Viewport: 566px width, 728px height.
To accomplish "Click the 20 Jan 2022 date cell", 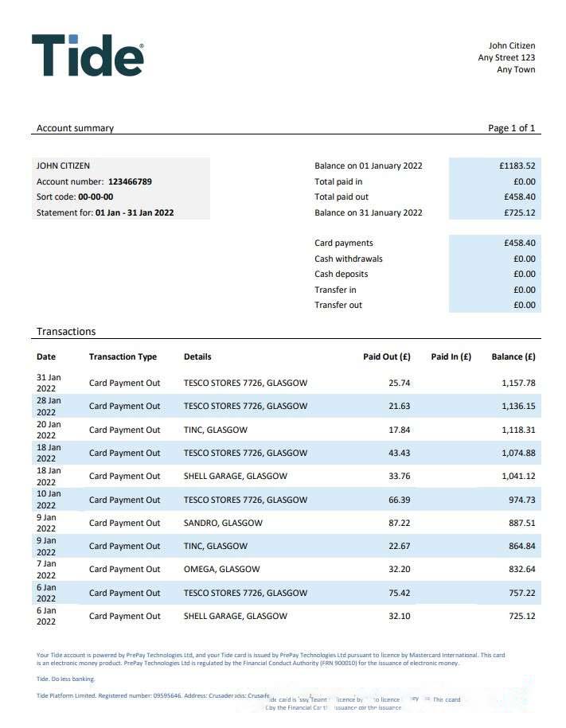I will [48, 430].
